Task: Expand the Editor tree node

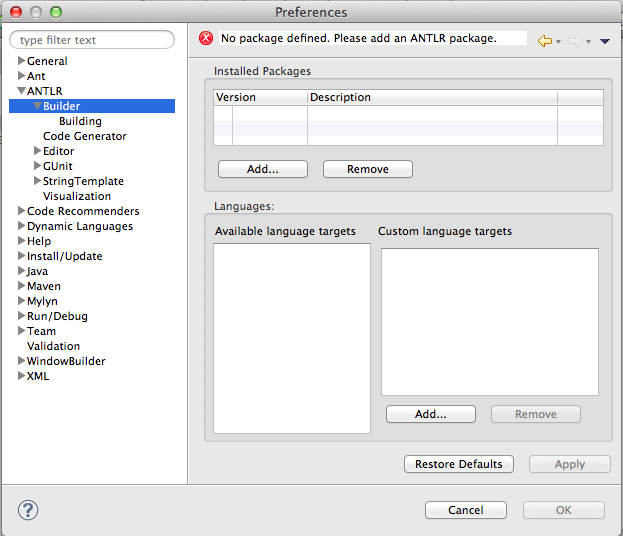Action: (37, 151)
